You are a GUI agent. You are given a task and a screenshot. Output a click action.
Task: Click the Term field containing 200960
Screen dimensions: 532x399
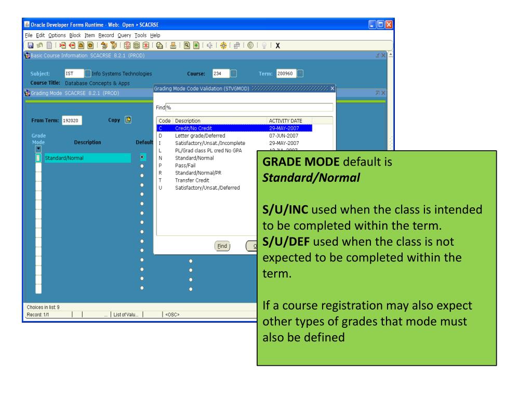pyautogui.click(x=286, y=73)
